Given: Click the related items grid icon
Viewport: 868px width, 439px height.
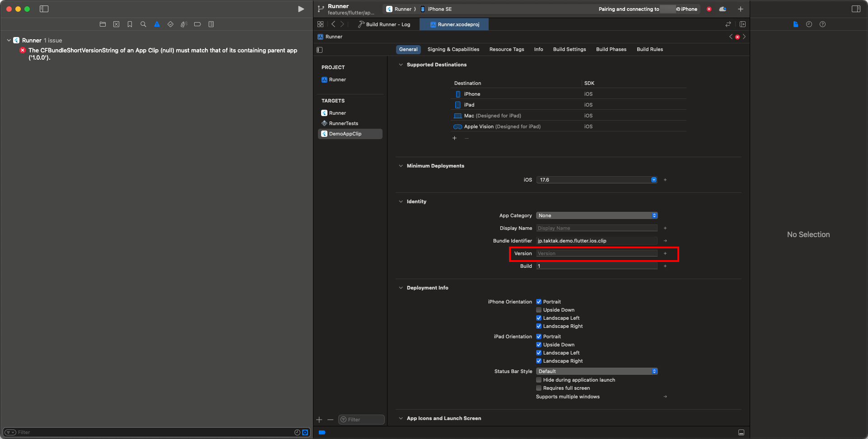Looking at the screenshot, I should point(320,24).
